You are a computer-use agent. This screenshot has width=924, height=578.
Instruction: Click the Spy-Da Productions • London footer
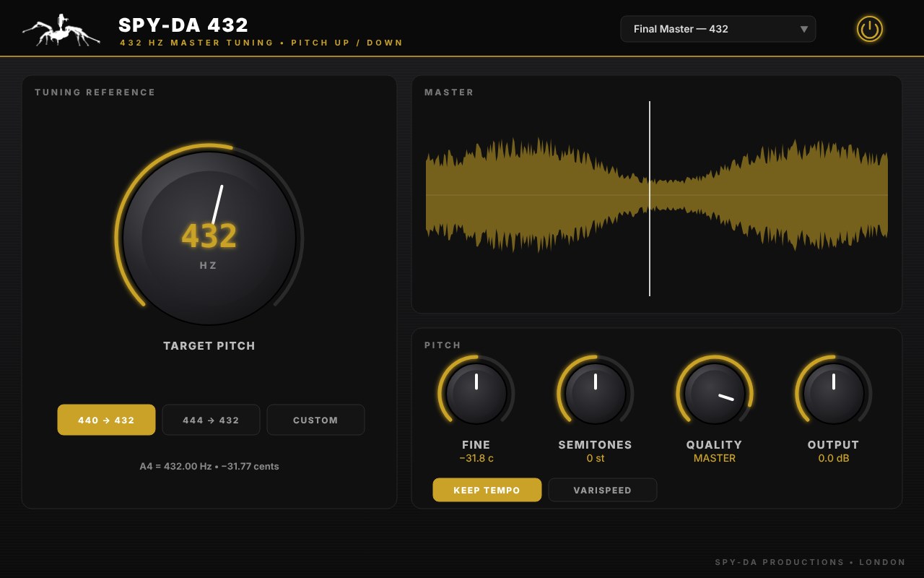810,562
